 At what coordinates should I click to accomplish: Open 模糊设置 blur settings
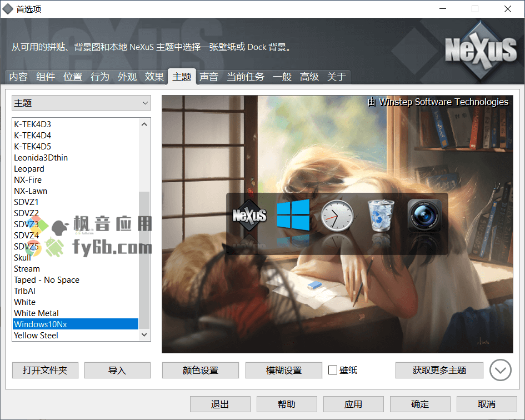[x=284, y=370]
